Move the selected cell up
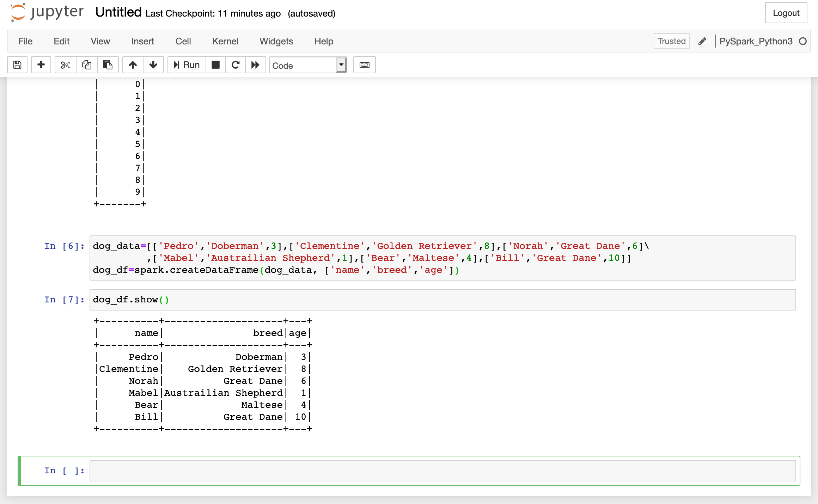 (133, 65)
